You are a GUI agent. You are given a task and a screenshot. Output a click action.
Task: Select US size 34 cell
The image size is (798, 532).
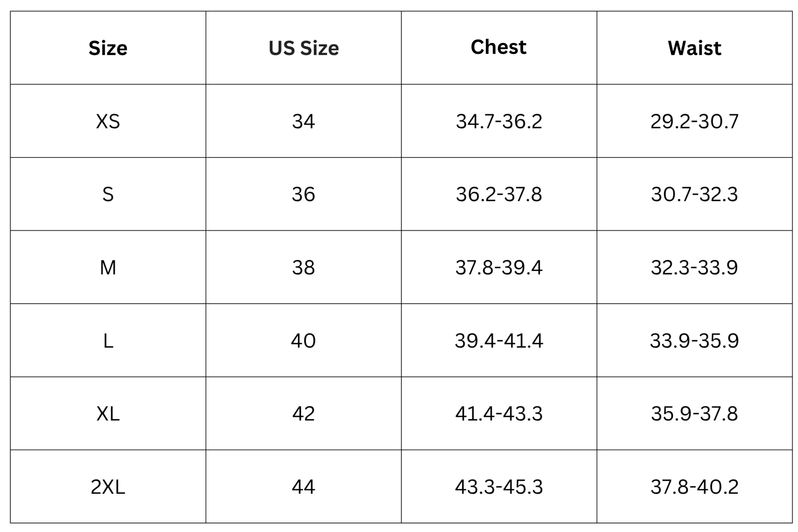pos(304,121)
